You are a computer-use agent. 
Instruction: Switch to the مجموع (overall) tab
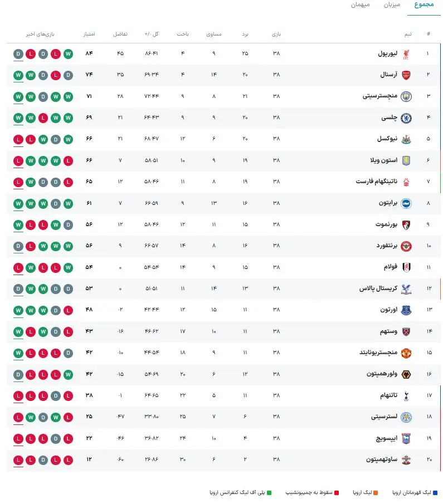tap(423, 4)
